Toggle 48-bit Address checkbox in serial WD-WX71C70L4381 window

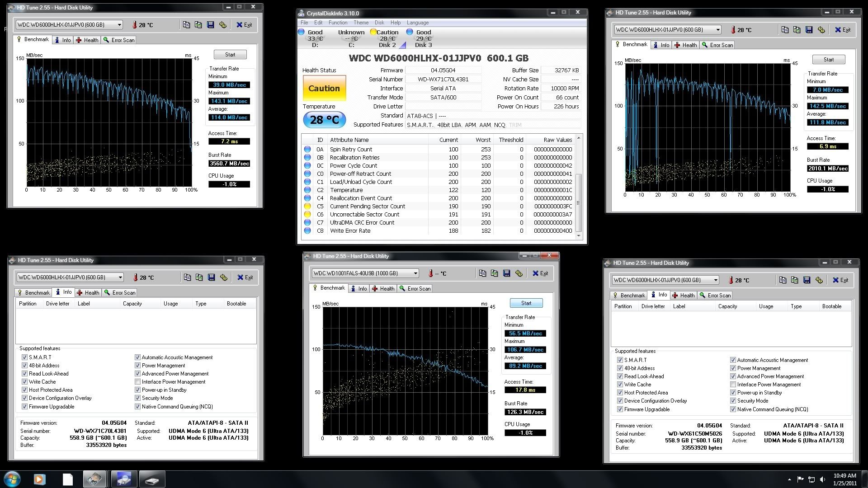[25, 366]
